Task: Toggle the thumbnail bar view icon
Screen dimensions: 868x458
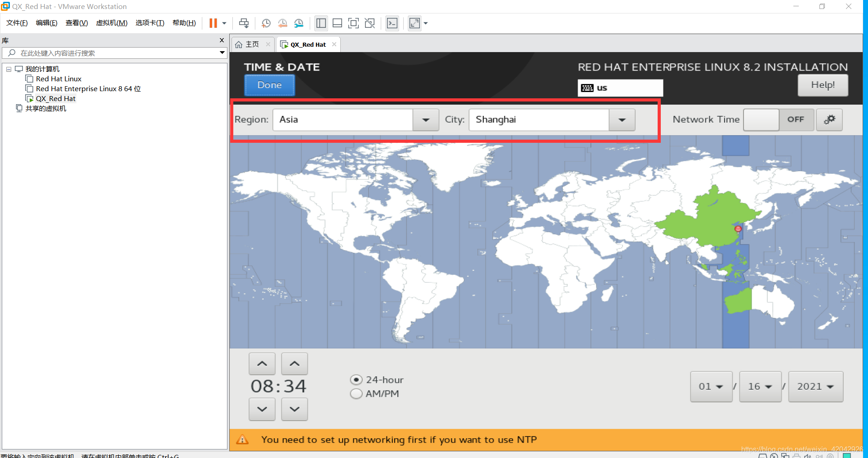Action: [337, 23]
